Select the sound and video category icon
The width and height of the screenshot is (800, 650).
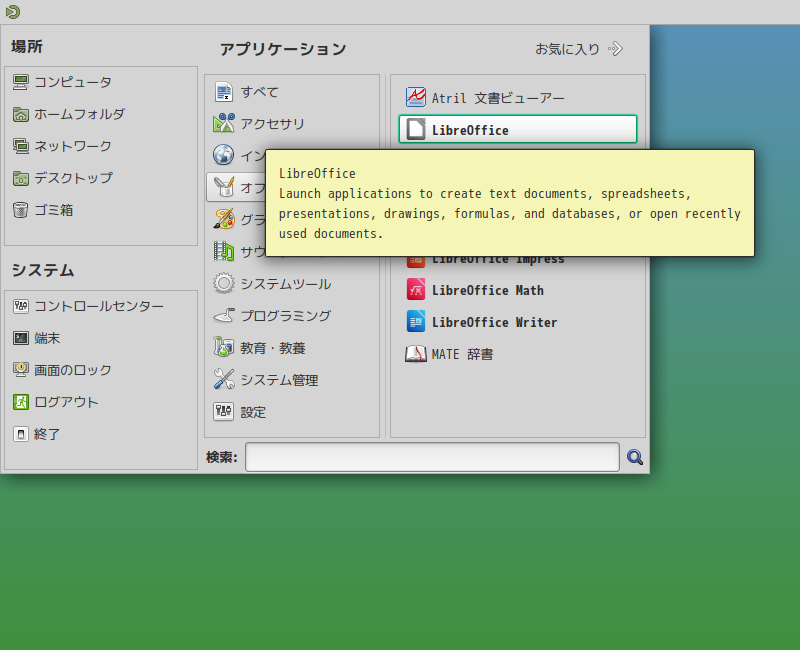coord(223,251)
